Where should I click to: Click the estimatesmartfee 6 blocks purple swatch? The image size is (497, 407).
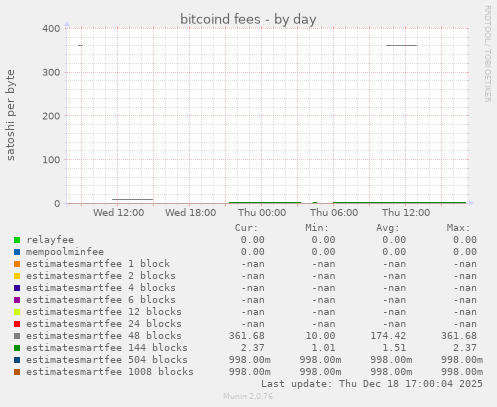click(x=17, y=300)
